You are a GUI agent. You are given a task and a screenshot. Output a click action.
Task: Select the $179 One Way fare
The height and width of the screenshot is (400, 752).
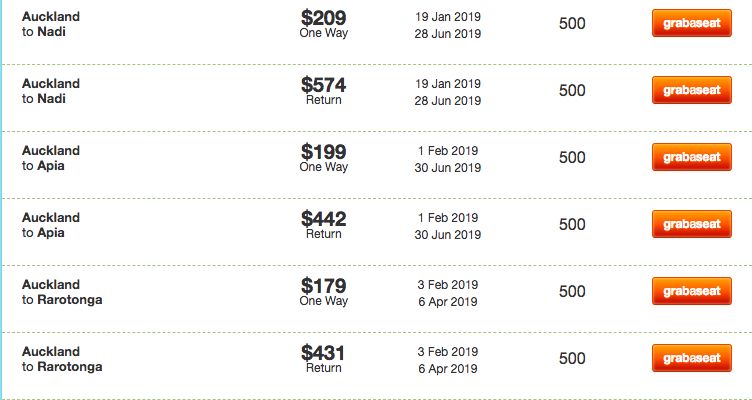coord(324,292)
